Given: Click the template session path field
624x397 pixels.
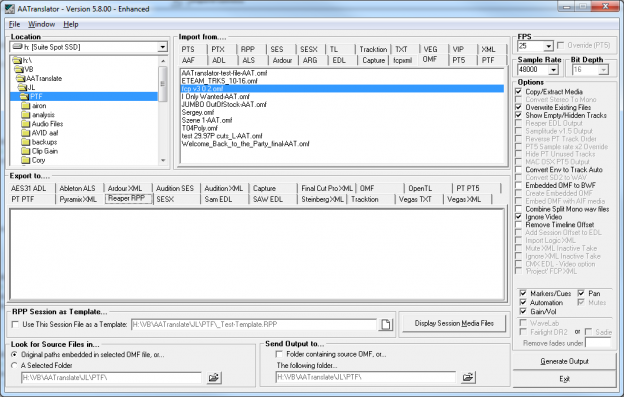Looking at the screenshot, I should pyautogui.click(x=254, y=325).
